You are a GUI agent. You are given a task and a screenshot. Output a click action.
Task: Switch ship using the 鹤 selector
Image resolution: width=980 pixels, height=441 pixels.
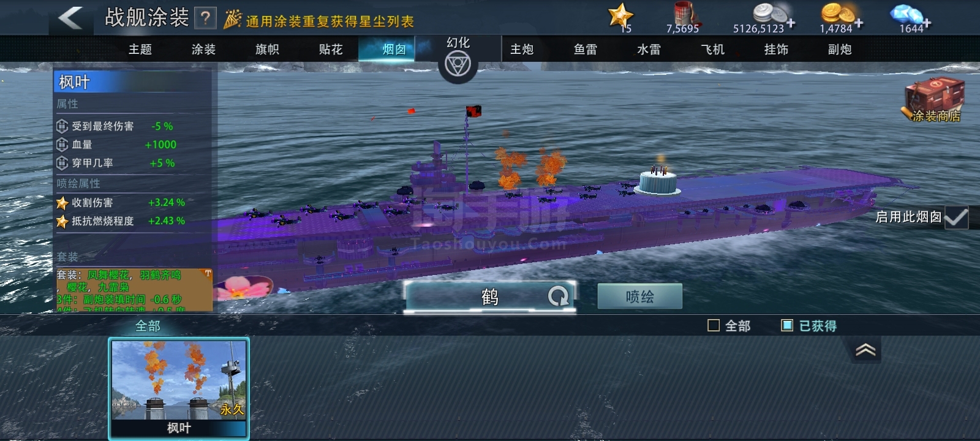(x=489, y=297)
